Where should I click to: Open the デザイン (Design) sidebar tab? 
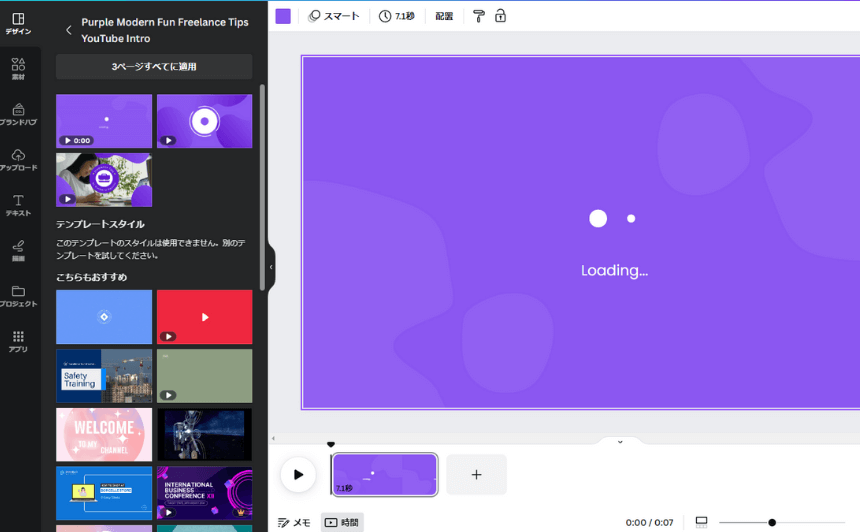point(18,23)
